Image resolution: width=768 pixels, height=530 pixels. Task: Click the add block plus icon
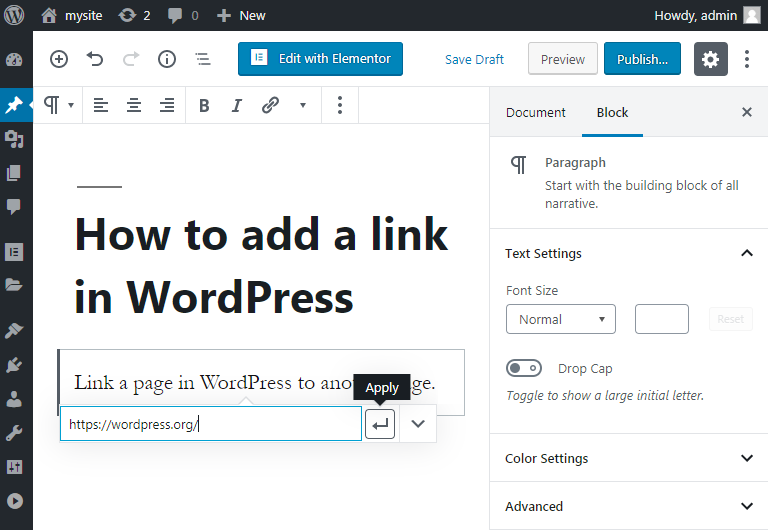click(59, 59)
